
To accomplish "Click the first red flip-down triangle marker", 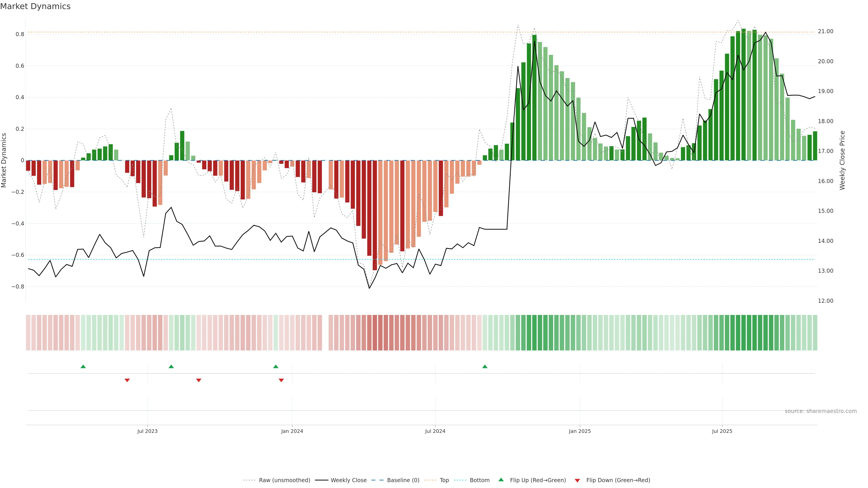I will (x=127, y=380).
